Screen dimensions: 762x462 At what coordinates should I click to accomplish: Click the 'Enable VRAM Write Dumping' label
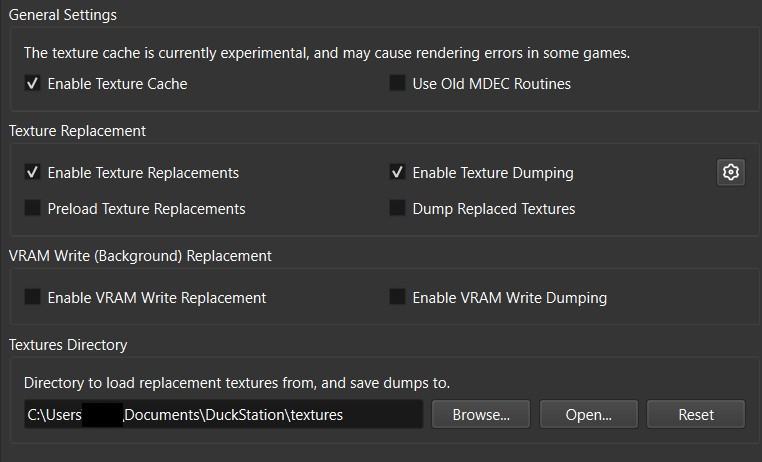click(x=509, y=297)
